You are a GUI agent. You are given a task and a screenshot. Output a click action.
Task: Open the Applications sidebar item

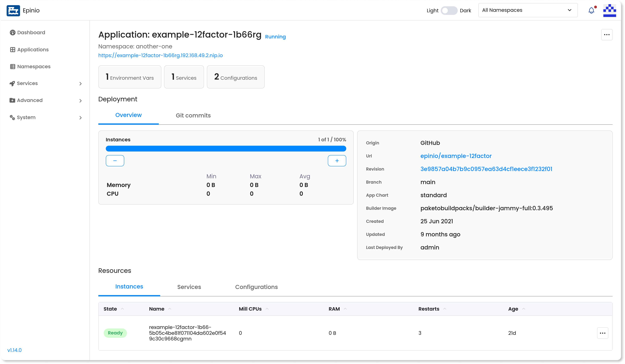(x=29, y=50)
